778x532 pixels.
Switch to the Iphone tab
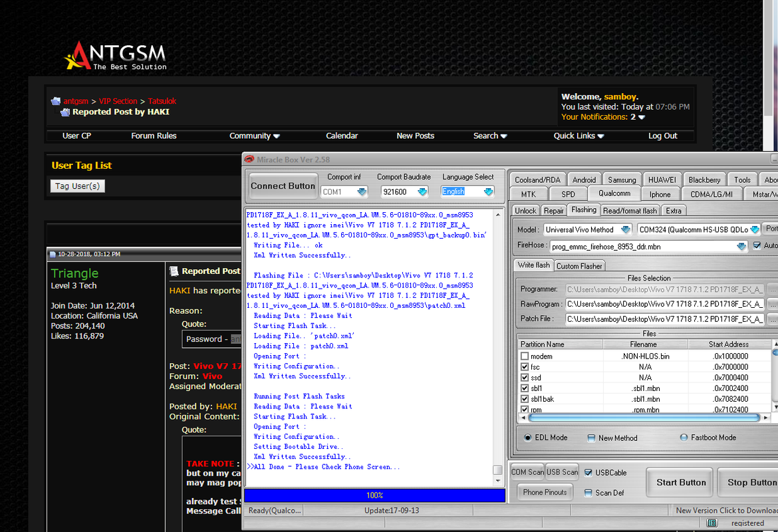click(660, 194)
